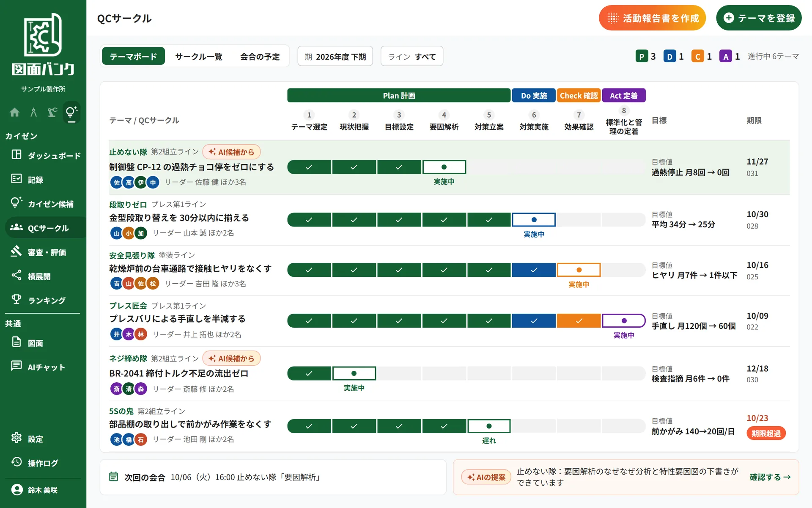This screenshot has width=812, height=508.
Task: Click the AIの提案 badge
Action: (x=486, y=477)
